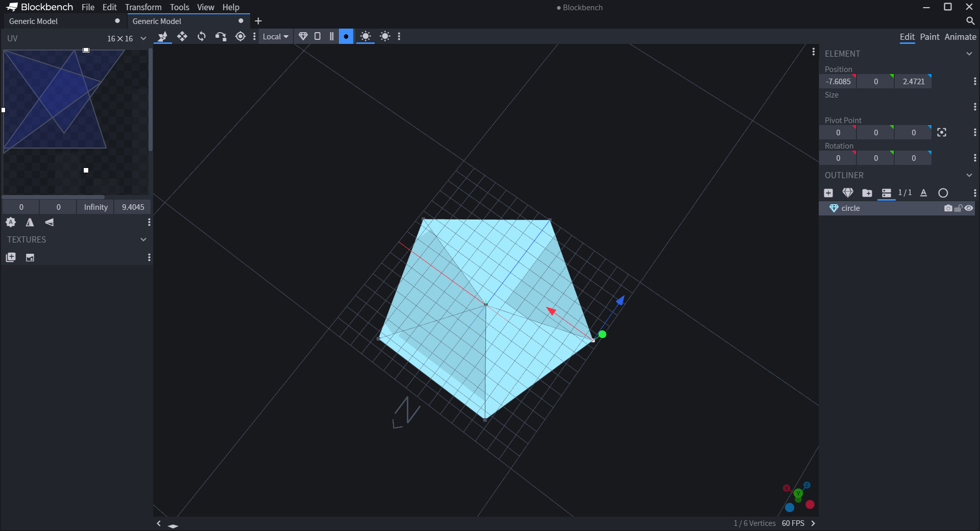Click the focus pivot crosshair icon beside Pivot Point
Viewport: 980px width, 531px height.
tap(942, 132)
